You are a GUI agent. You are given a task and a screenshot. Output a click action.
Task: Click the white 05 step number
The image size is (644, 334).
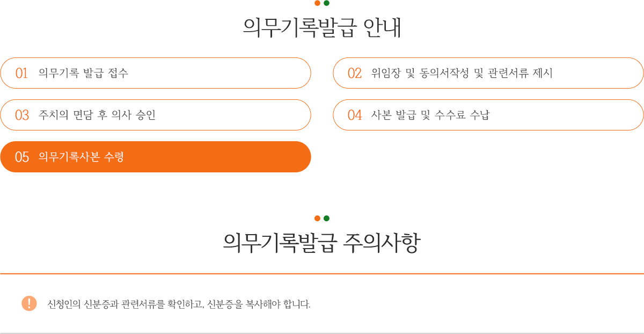(x=22, y=157)
